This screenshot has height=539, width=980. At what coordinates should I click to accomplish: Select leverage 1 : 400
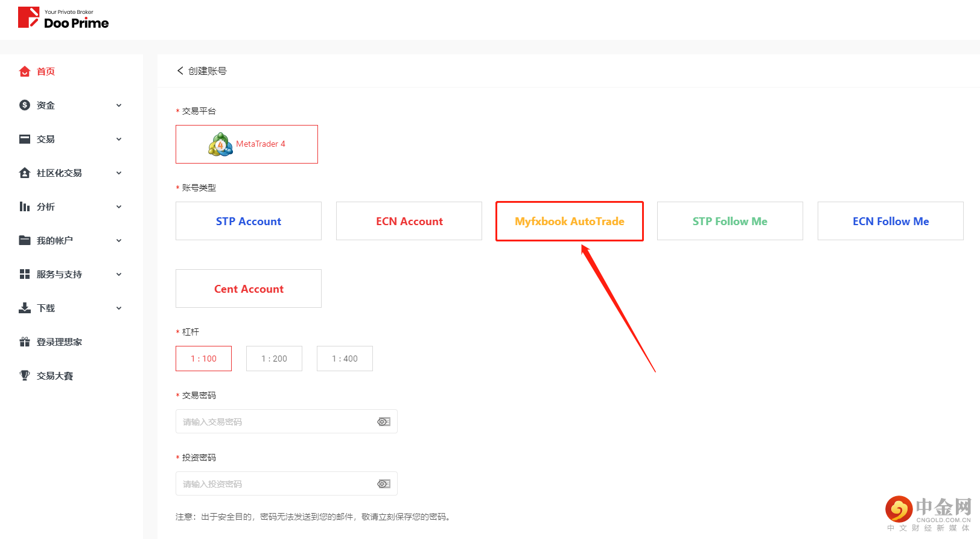click(x=345, y=359)
